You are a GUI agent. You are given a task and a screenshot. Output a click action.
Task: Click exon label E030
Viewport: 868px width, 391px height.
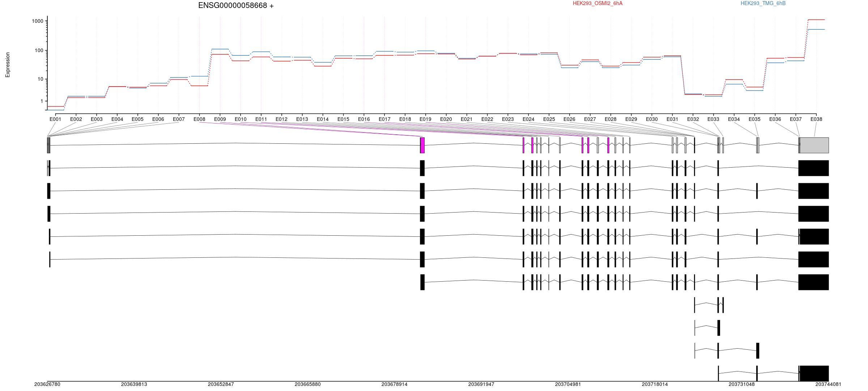coord(652,119)
